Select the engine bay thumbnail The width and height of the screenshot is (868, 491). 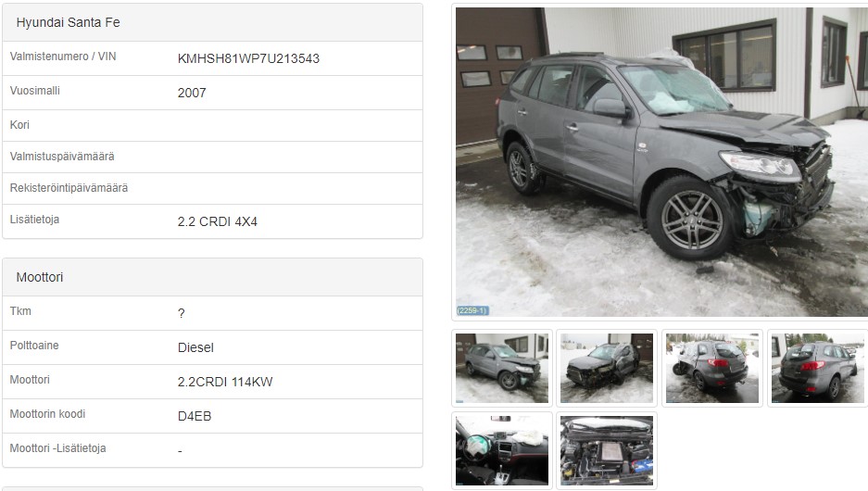pyautogui.click(x=607, y=450)
